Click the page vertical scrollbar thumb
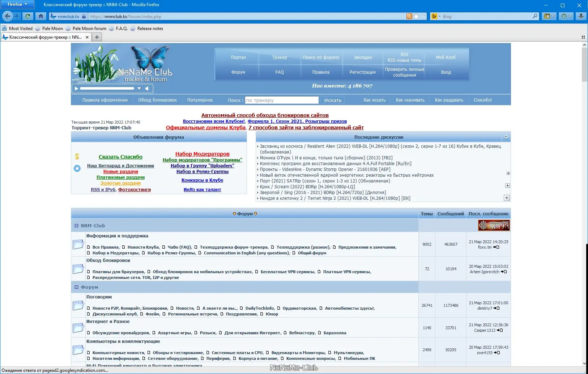 coord(584,65)
